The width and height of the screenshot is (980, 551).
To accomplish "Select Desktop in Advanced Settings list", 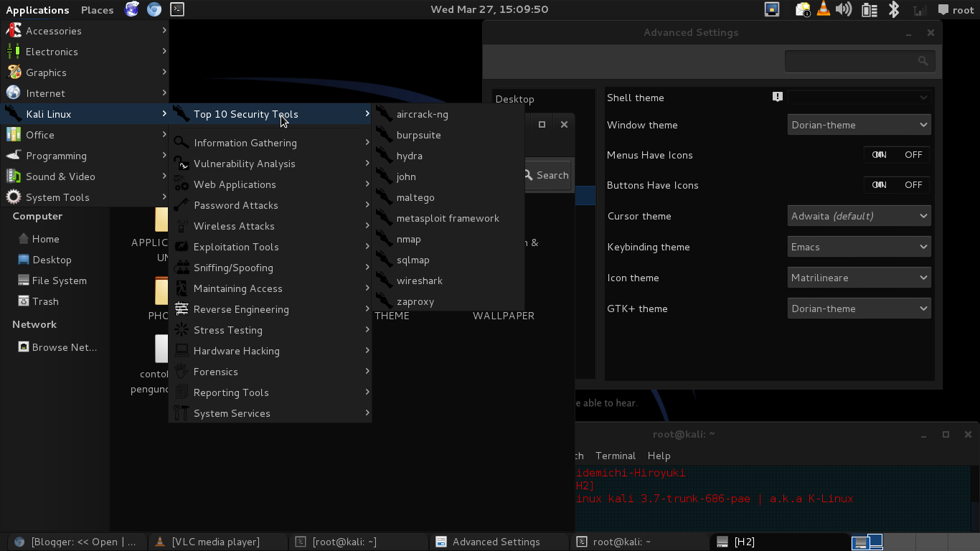I will (543, 99).
